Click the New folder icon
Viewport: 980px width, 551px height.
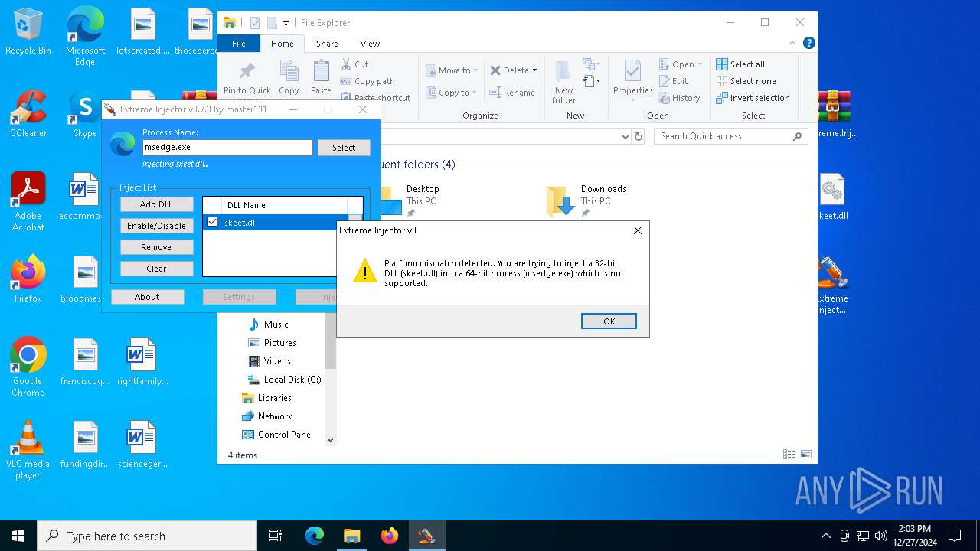[563, 73]
